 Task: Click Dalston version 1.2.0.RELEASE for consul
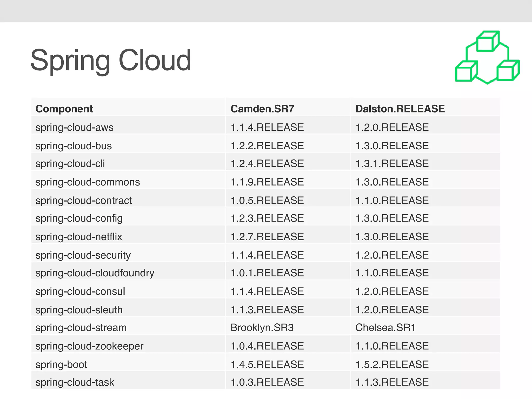pyautogui.click(x=392, y=291)
